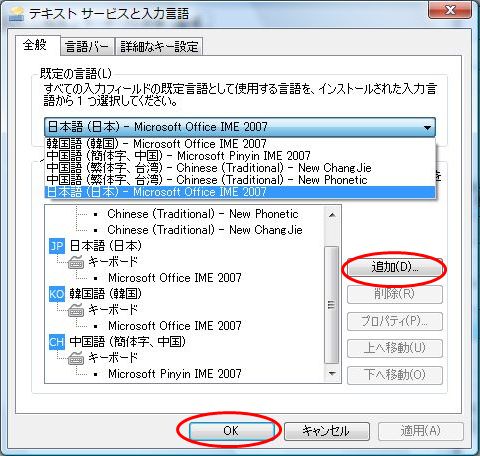480x456 pixels.
Task: Open the 既定の言語 combo box arrow
Action: (427, 127)
